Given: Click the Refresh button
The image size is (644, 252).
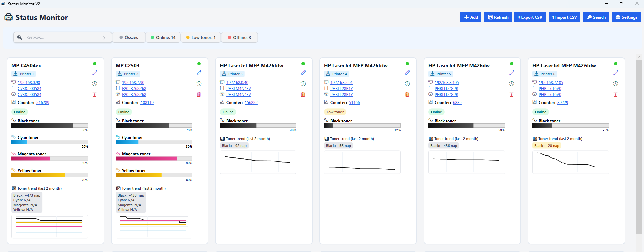Looking at the screenshot, I should (498, 17).
